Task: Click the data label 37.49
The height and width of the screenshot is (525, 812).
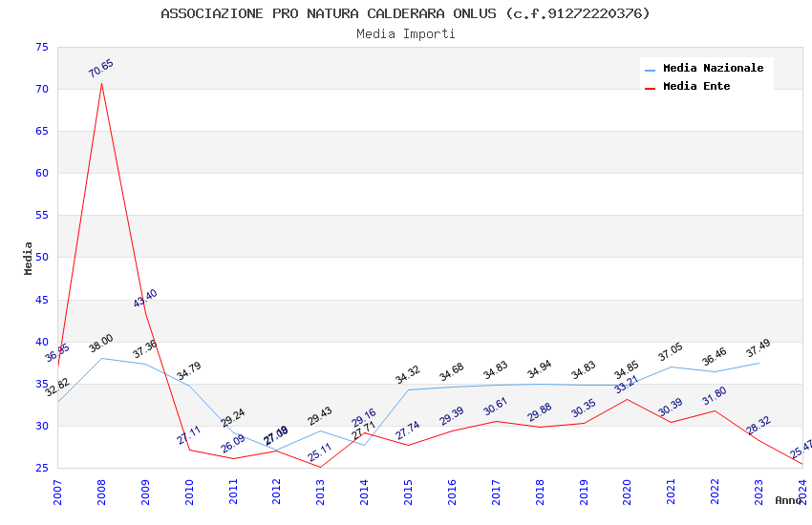Action: [759, 348]
